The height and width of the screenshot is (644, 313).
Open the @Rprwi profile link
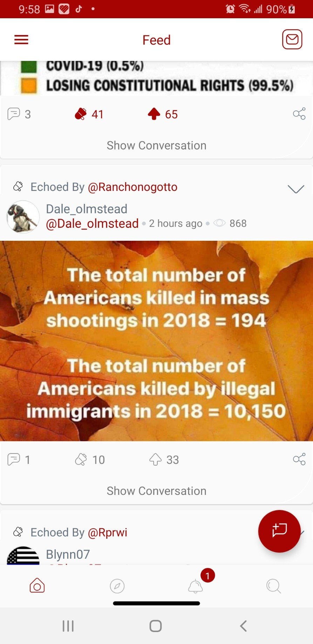pyautogui.click(x=108, y=532)
